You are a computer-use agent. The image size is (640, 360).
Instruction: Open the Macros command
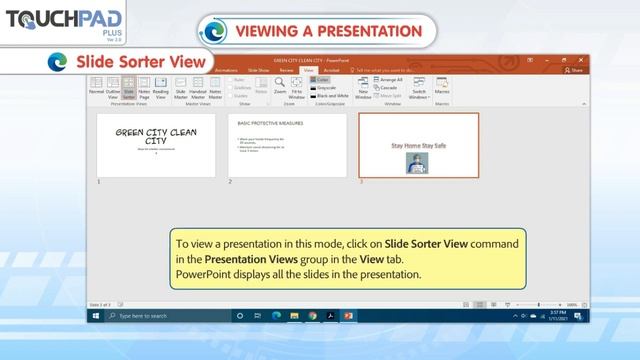point(442,85)
